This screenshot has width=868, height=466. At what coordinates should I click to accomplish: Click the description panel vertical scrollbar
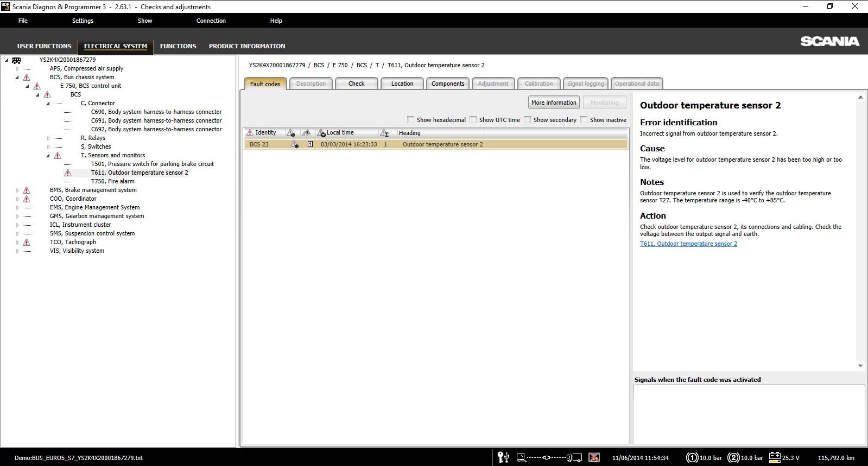click(860, 232)
